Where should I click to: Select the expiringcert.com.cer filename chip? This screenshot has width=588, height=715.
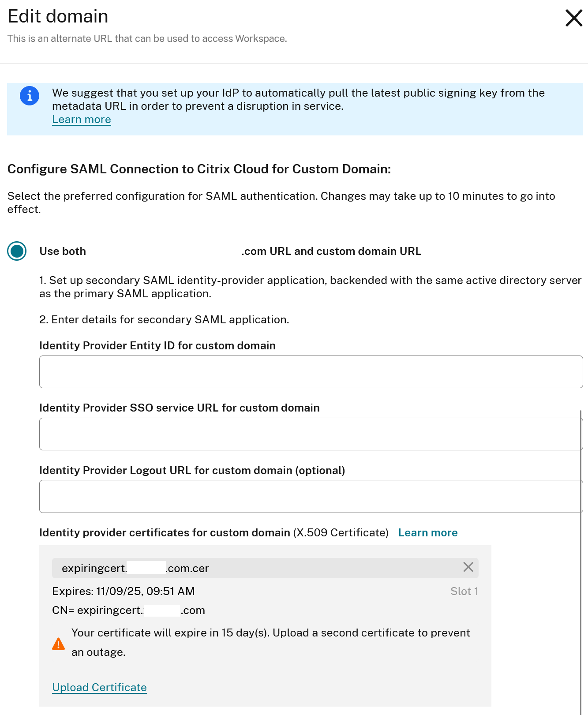pyautogui.click(x=135, y=568)
